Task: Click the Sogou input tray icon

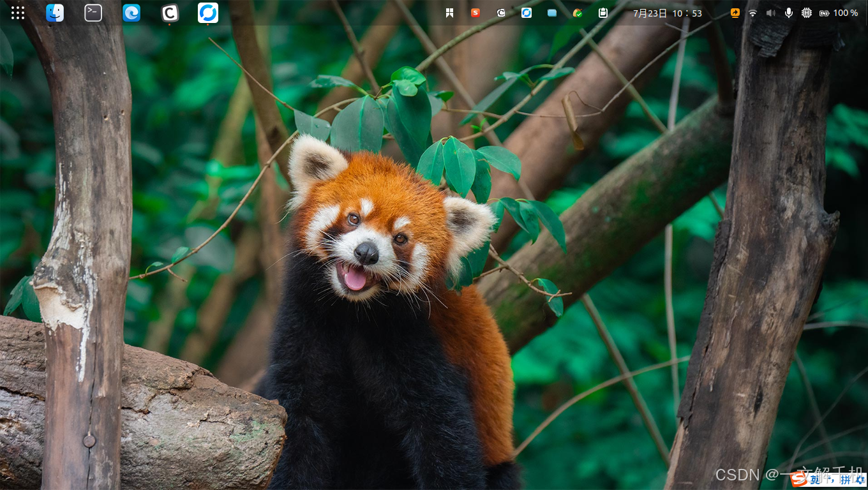Action: click(x=475, y=12)
